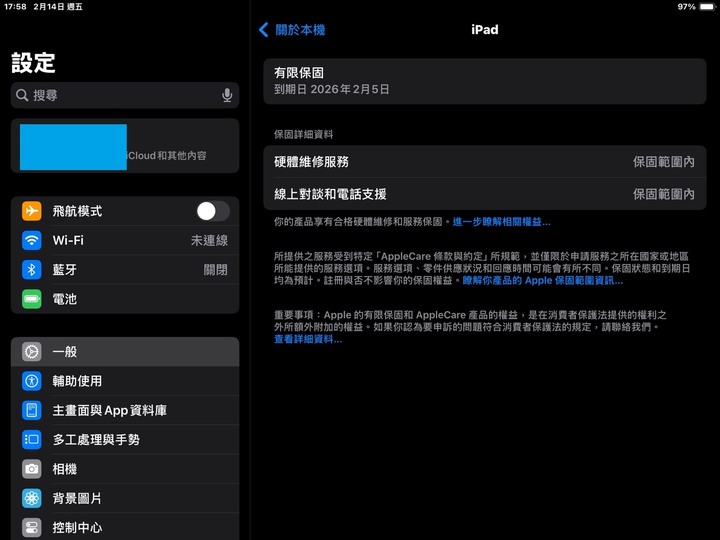The height and width of the screenshot is (540, 720).
Task: Tap the 搜尋 search field
Action: (x=125, y=95)
